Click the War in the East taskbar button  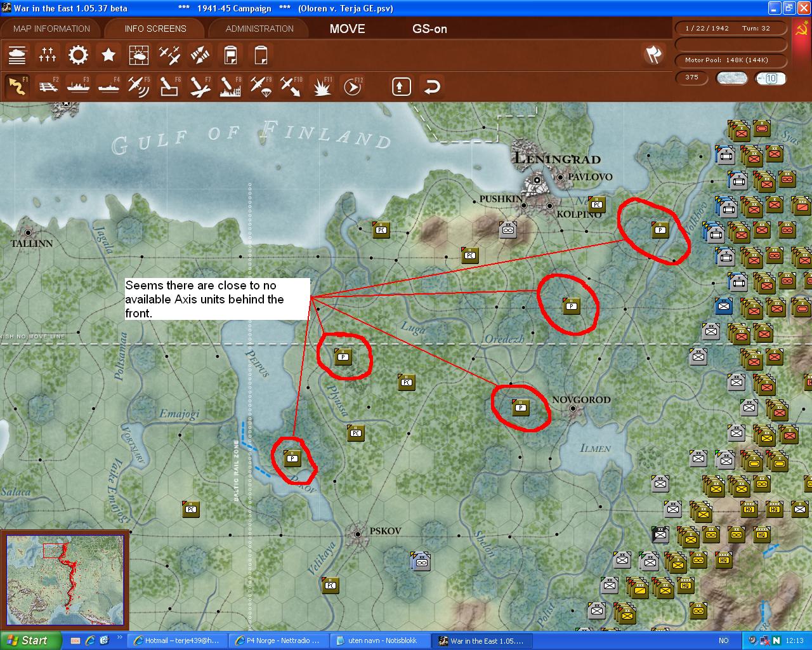click(482, 640)
